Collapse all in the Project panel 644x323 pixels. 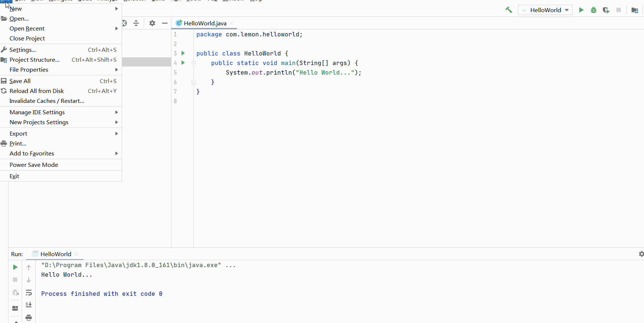(x=136, y=23)
